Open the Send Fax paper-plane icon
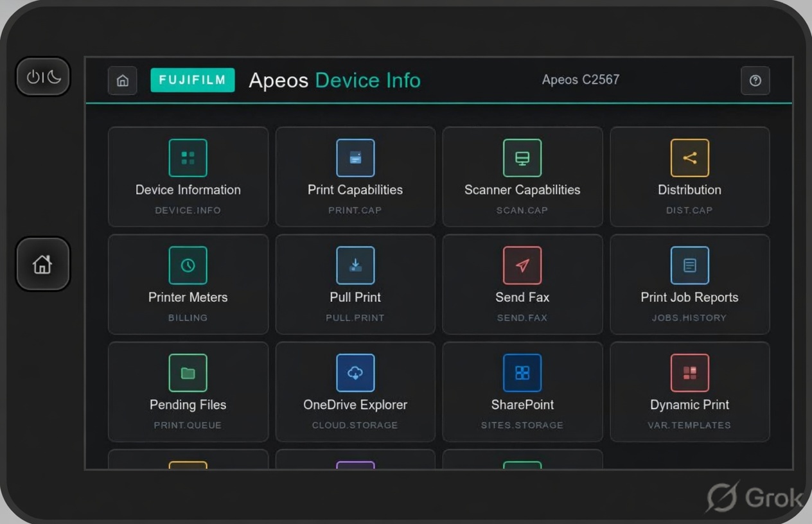Viewport: 812px width, 524px height. [522, 265]
